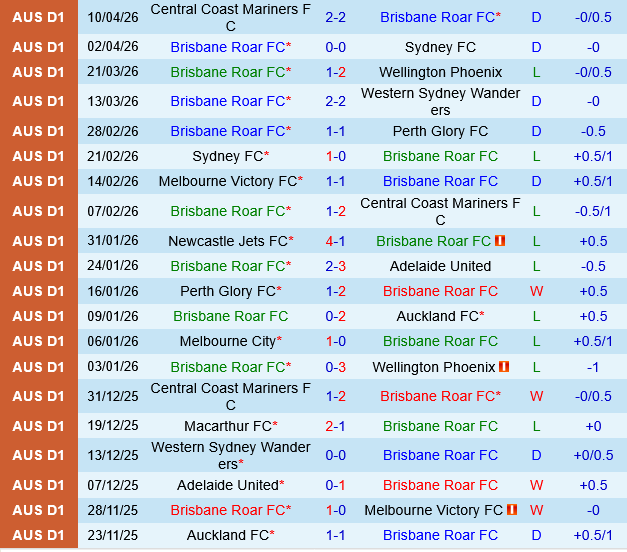Click the +0 handicap on 19/12/25
The image size is (627, 552).
593,426
